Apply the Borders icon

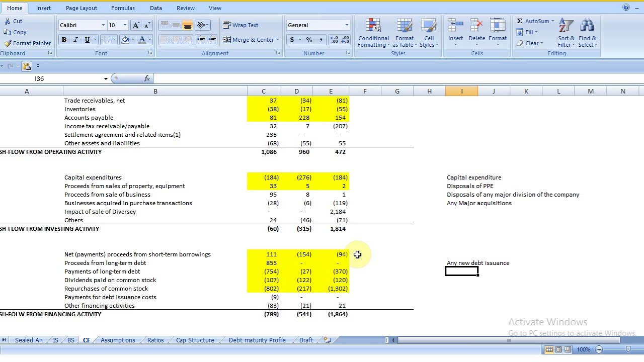click(x=106, y=40)
